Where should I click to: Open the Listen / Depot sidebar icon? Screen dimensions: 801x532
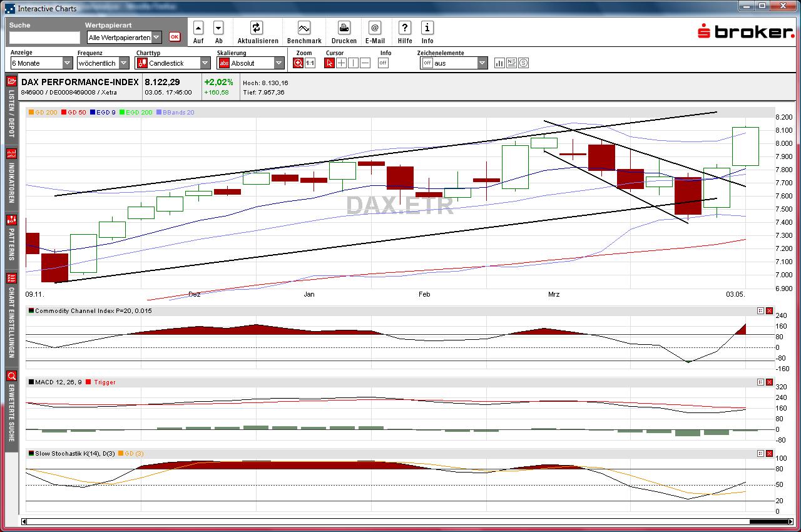tap(11, 81)
